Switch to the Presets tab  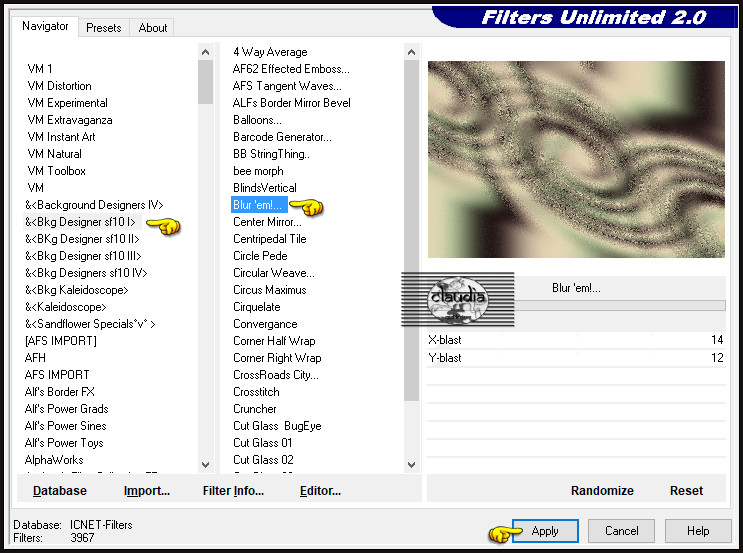(103, 28)
